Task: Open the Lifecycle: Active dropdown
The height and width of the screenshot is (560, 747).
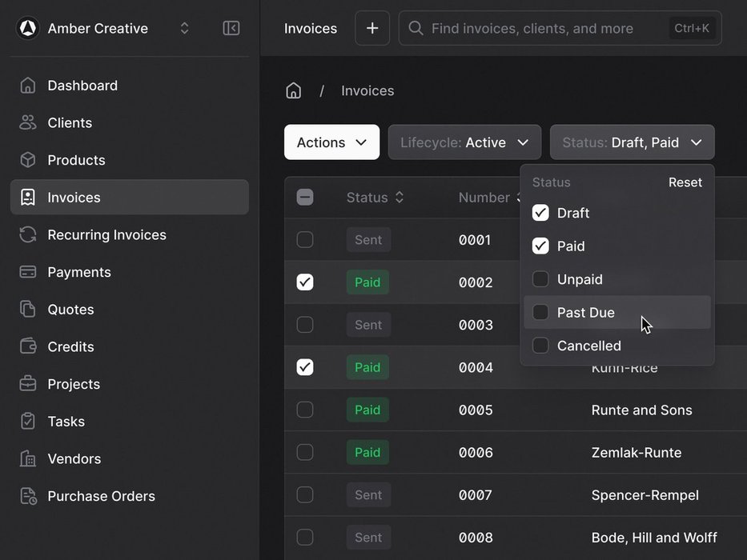Action: [464, 142]
